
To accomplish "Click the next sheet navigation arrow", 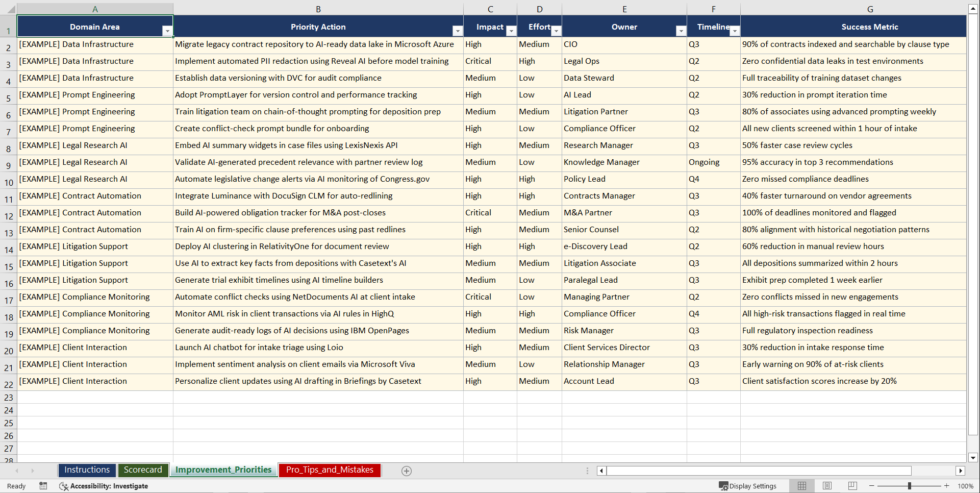I will [33, 471].
